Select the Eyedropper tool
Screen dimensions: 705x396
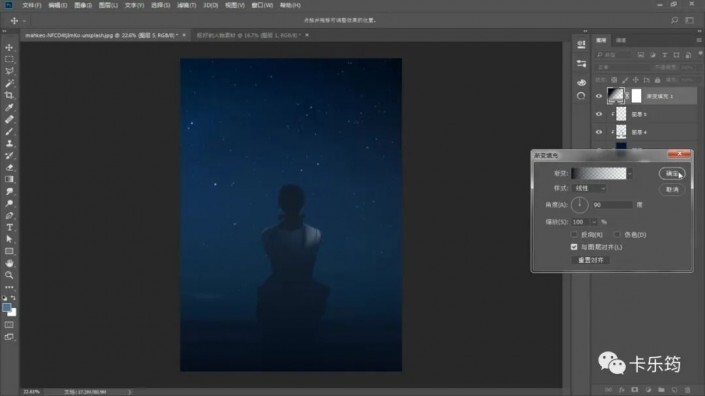point(9,107)
